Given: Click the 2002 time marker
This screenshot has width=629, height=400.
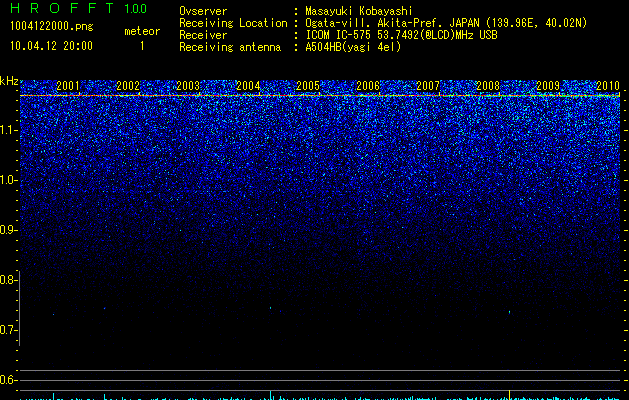Looking at the screenshot, I should click(x=128, y=85).
